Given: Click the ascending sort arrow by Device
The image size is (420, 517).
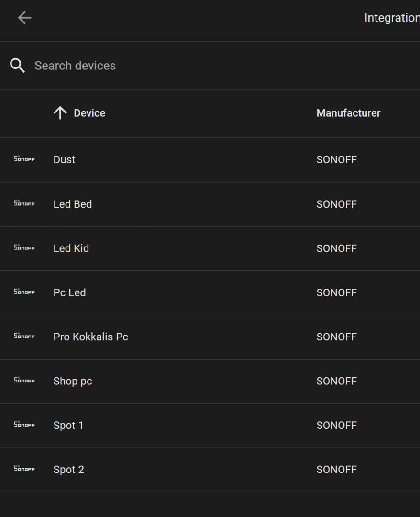Looking at the screenshot, I should pyautogui.click(x=60, y=113).
